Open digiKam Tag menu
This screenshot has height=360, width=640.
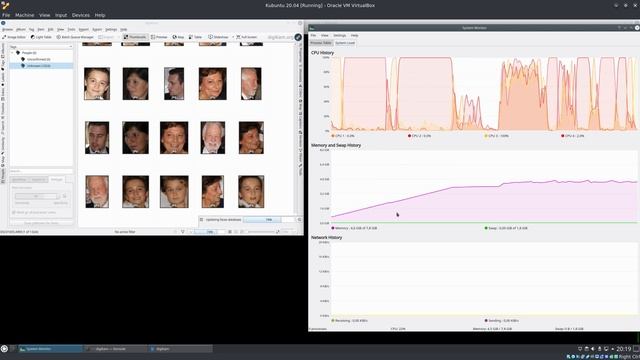coord(31,29)
